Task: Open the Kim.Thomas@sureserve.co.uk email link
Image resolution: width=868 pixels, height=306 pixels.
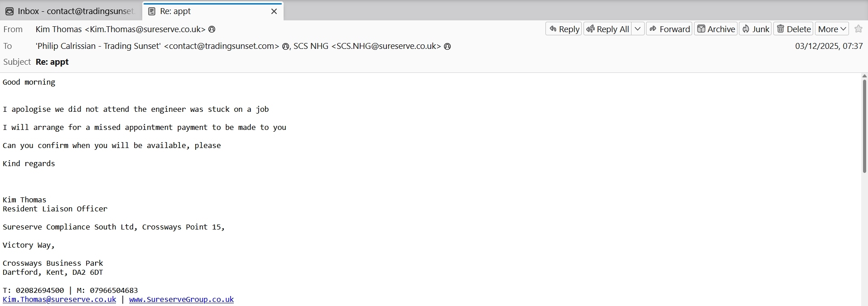Action: (59, 299)
